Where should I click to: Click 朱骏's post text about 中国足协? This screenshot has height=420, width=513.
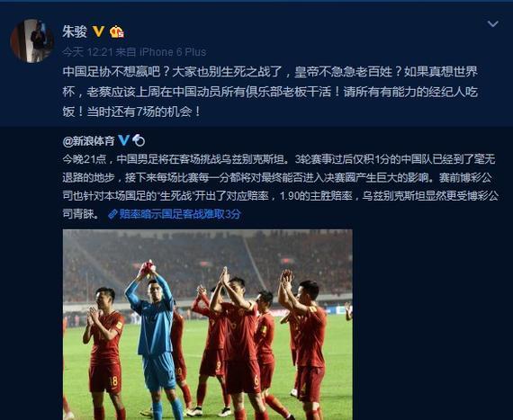pos(270,92)
